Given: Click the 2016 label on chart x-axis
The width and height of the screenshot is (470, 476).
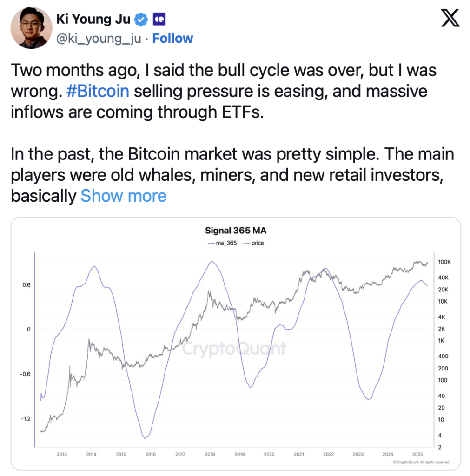Looking at the screenshot, I should 151,454.
